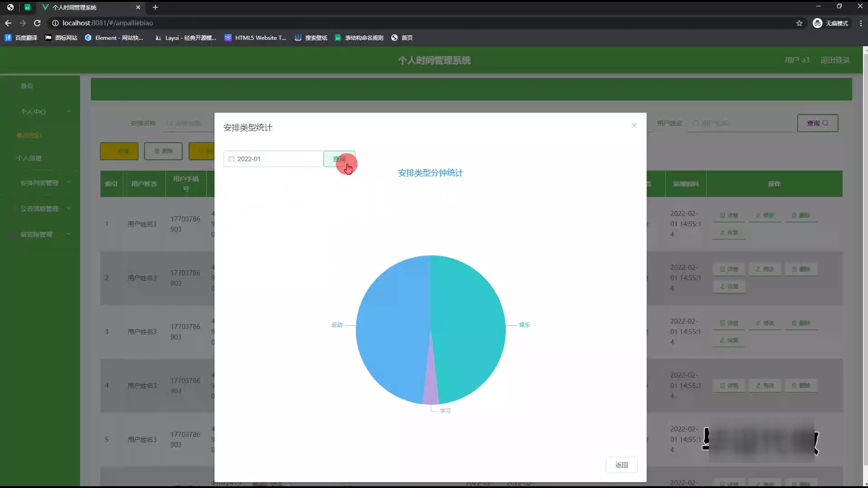Click 详情 for row 1
868x488 pixels.
[729, 216]
